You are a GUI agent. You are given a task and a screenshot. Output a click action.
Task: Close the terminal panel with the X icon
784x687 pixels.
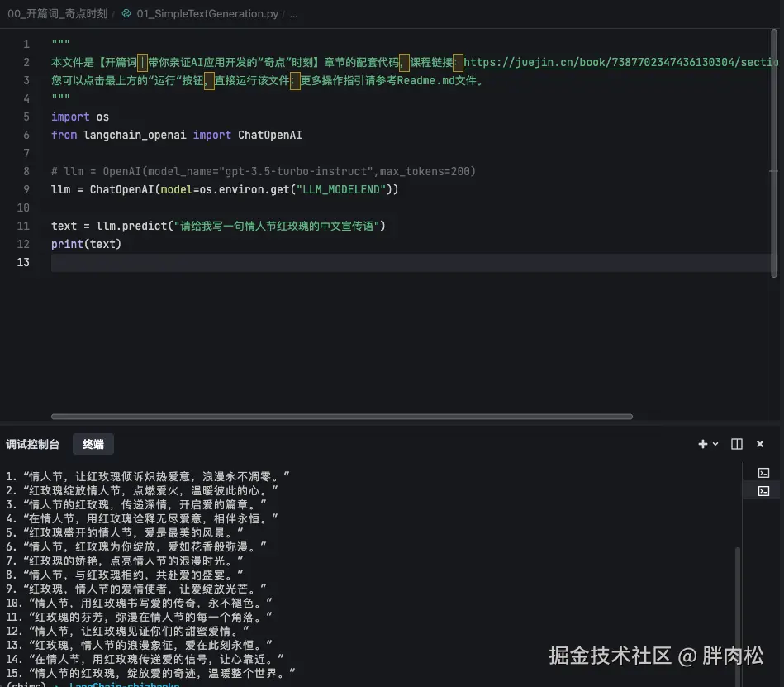759,444
